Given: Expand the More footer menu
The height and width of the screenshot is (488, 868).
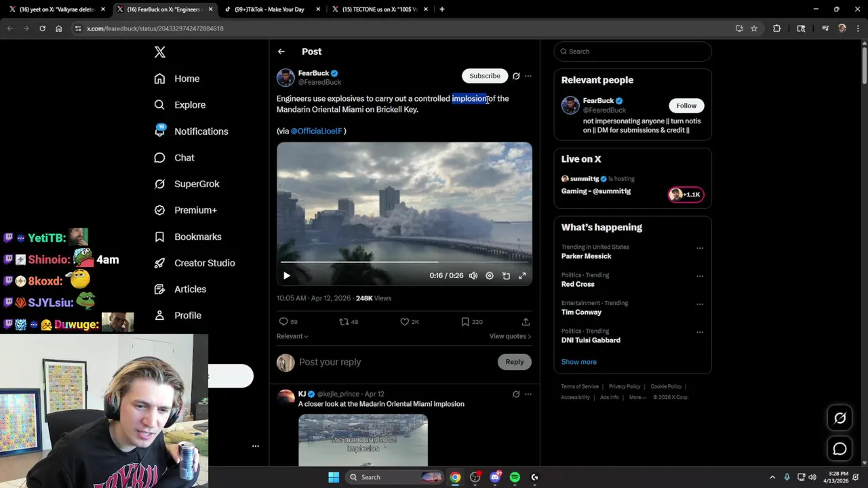Looking at the screenshot, I should [637, 397].
